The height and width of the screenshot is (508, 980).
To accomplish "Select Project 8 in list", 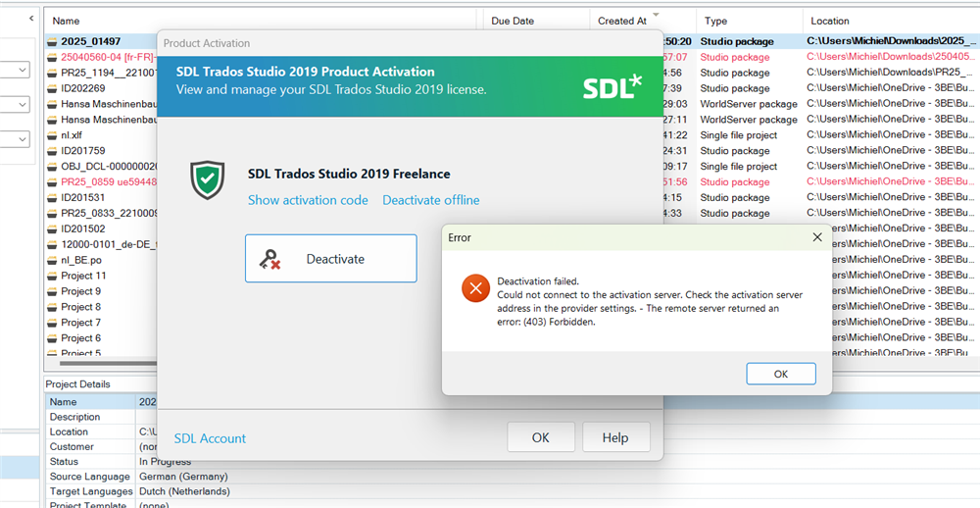I will point(80,307).
